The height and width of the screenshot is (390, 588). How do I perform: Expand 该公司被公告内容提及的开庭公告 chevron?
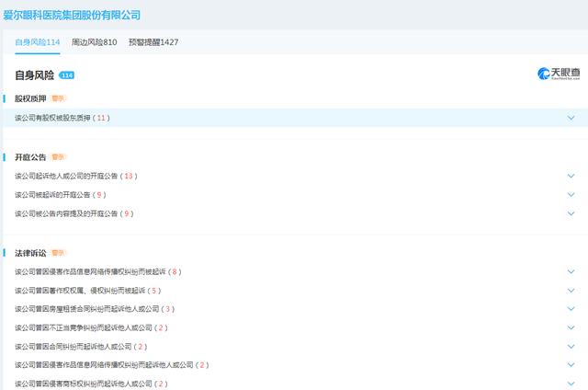click(571, 213)
